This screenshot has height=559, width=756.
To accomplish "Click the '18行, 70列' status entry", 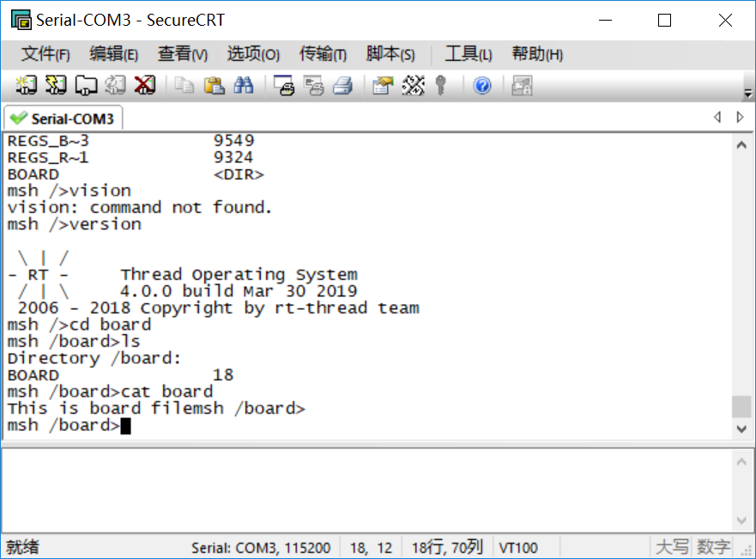I will pyautogui.click(x=447, y=547).
